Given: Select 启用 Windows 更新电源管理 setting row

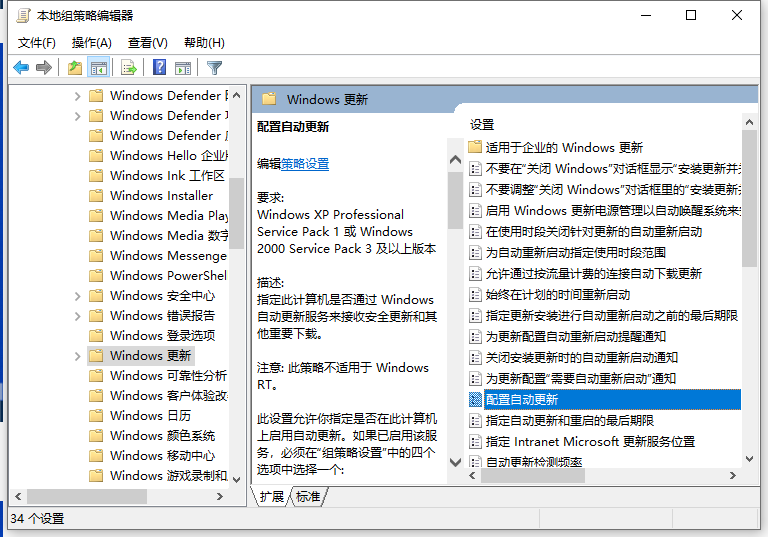Looking at the screenshot, I should tap(613, 211).
